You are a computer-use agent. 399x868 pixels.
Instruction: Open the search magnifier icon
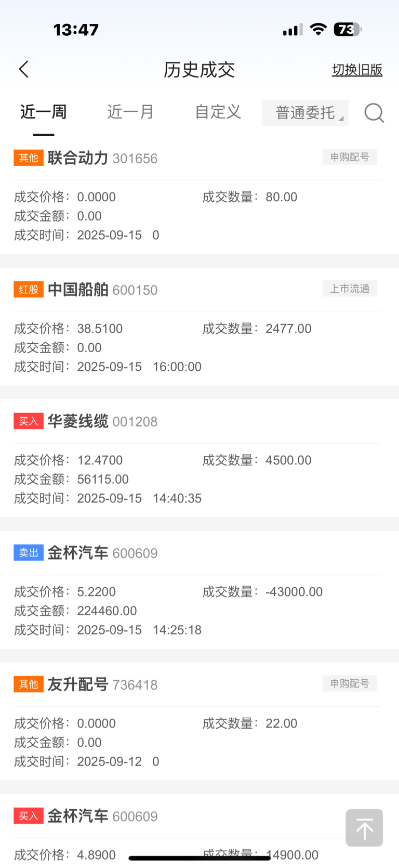tap(374, 112)
